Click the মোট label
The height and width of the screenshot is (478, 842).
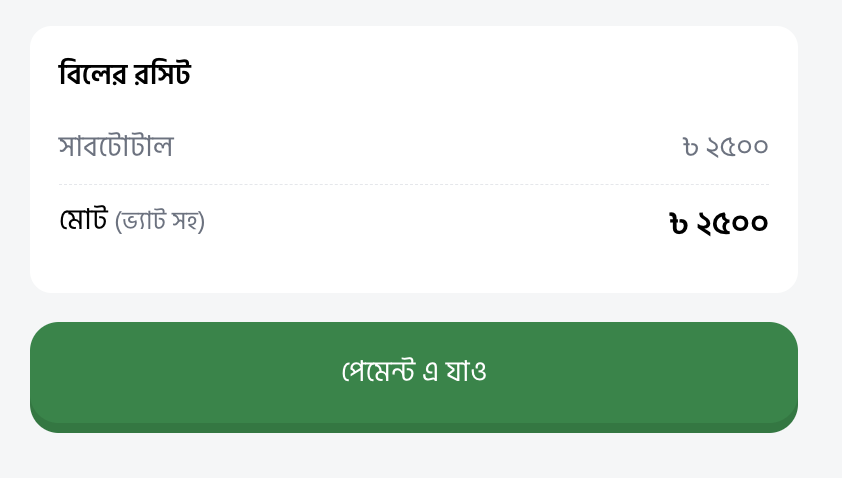84,219
